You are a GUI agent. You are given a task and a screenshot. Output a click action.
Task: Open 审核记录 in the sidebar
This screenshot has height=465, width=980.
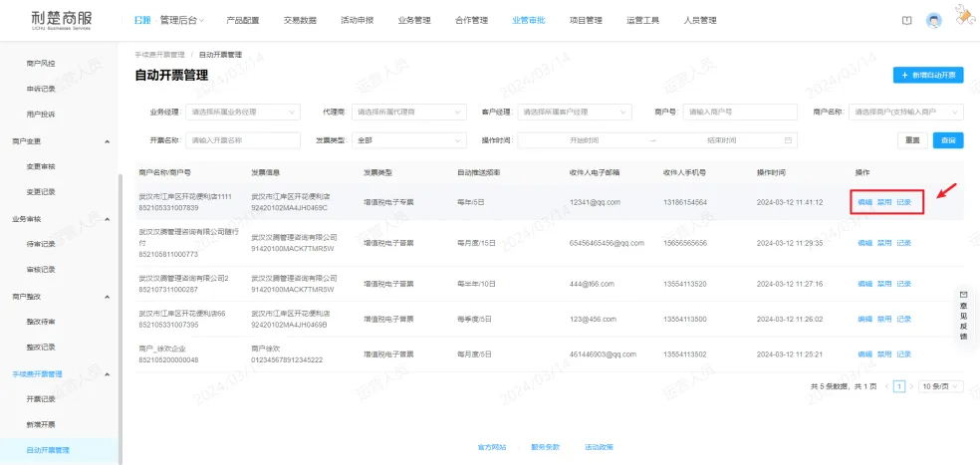41,270
